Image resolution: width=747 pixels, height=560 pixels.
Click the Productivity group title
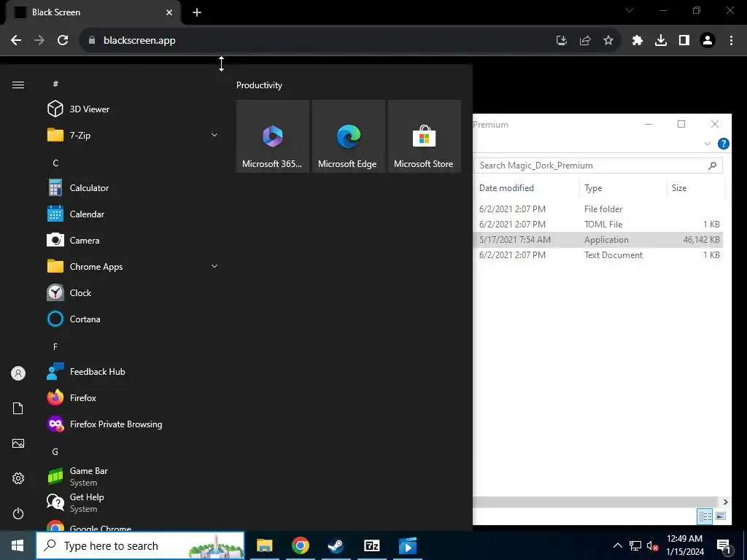pos(259,85)
